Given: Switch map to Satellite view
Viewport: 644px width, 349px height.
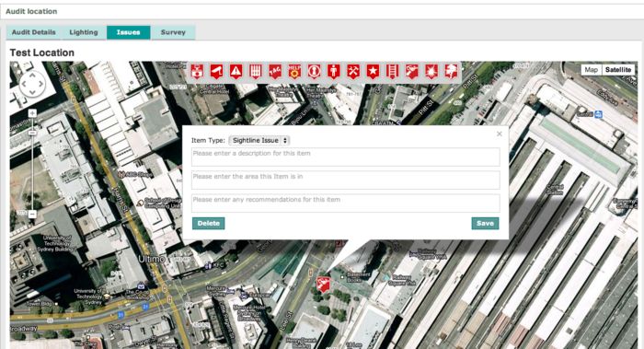Looking at the screenshot, I should tap(618, 70).
